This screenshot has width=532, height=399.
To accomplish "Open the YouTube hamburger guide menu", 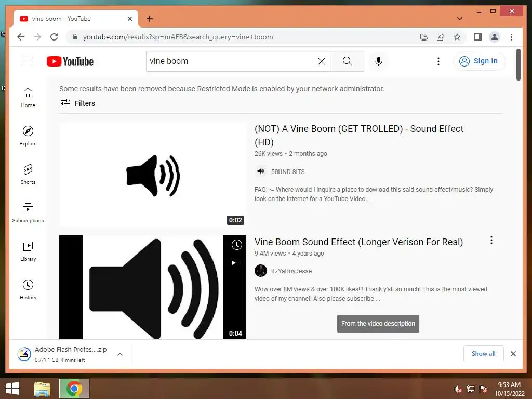I will [x=28, y=61].
